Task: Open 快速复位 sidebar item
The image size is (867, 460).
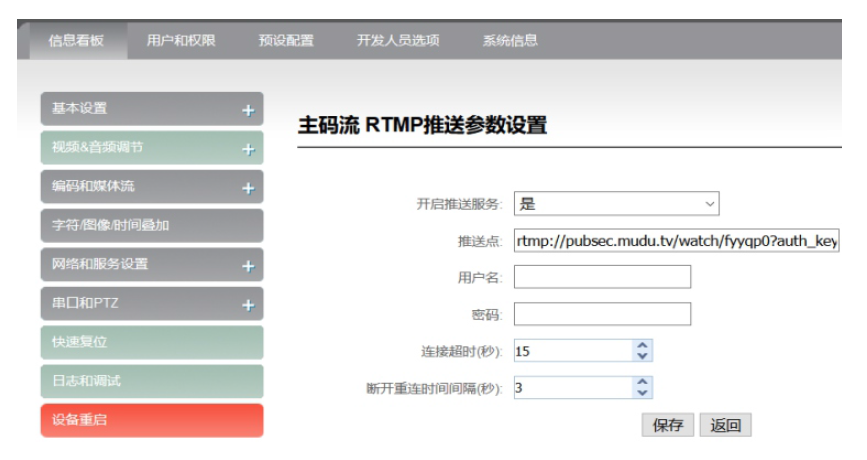Action: pyautogui.click(x=151, y=343)
